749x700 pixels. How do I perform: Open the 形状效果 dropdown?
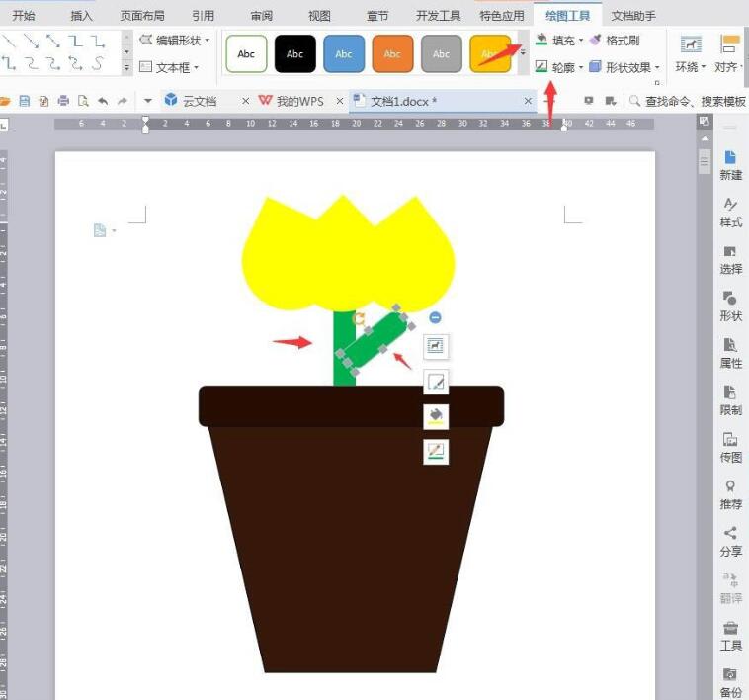pyautogui.click(x=657, y=68)
